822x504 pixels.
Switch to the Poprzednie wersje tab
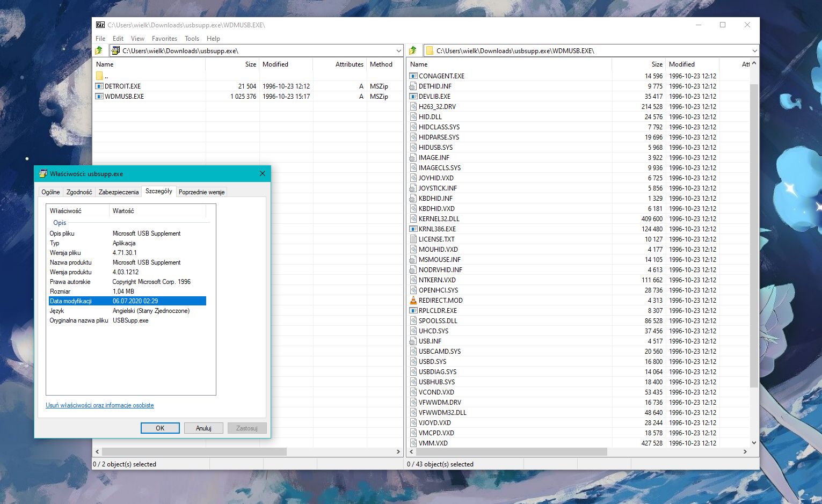coord(201,192)
